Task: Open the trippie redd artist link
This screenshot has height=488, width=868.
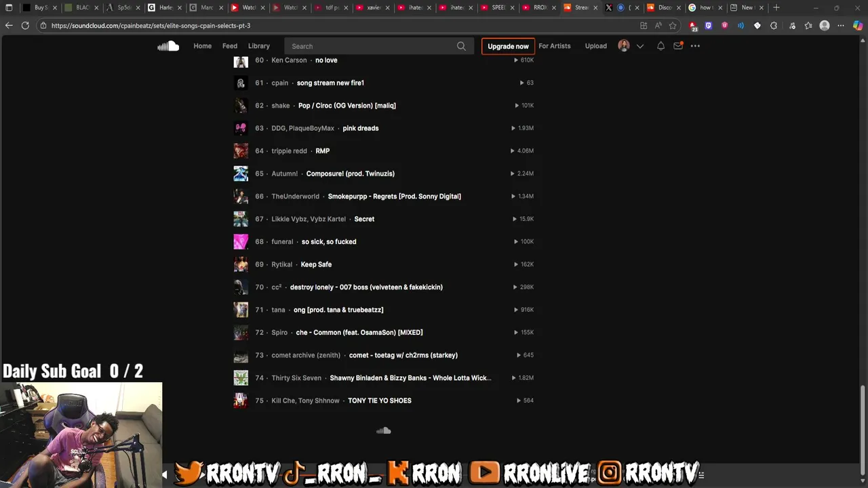Action: pyautogui.click(x=289, y=151)
